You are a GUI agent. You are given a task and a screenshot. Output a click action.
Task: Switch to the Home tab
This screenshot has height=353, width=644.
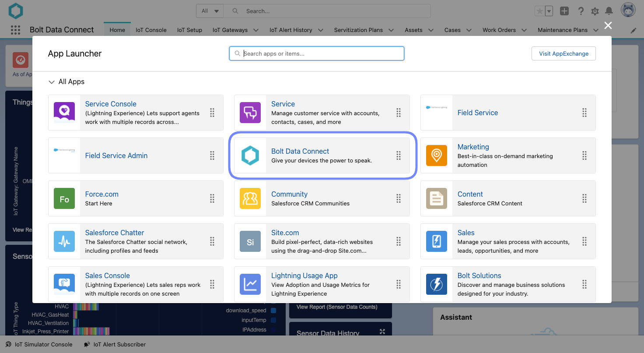tap(117, 30)
